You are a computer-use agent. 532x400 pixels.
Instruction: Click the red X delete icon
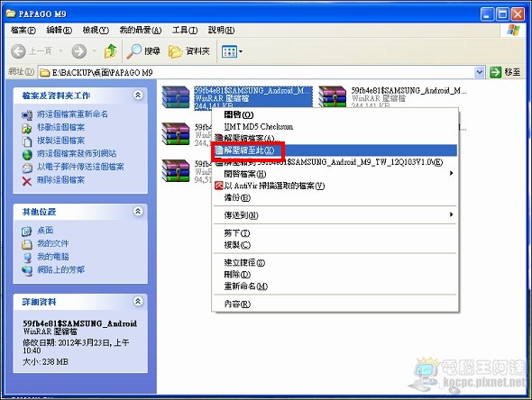[27, 181]
